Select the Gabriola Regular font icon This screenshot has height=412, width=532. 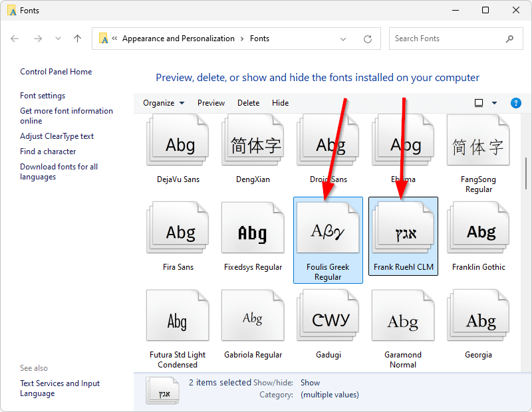[253, 316]
